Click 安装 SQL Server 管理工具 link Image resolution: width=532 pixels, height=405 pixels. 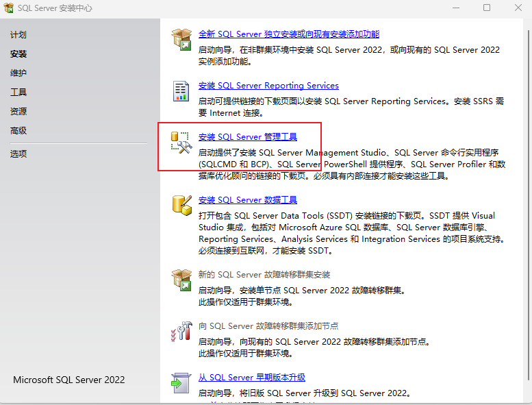click(248, 137)
